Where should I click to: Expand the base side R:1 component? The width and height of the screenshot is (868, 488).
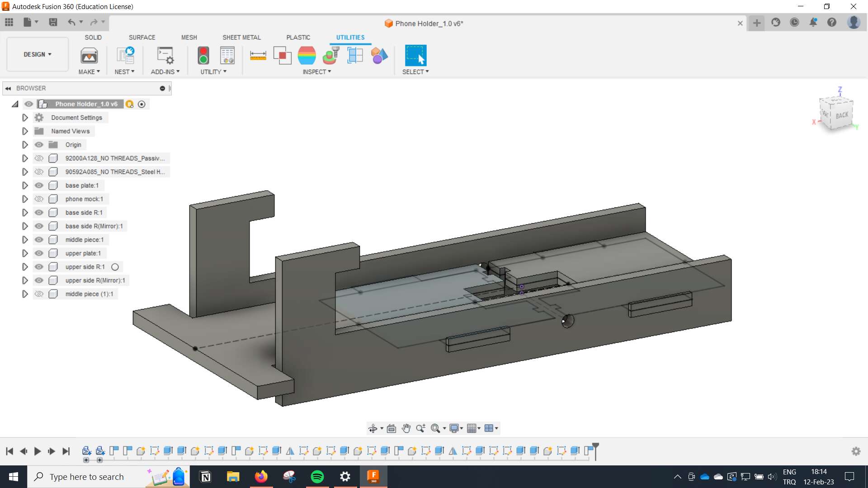tap(24, 212)
